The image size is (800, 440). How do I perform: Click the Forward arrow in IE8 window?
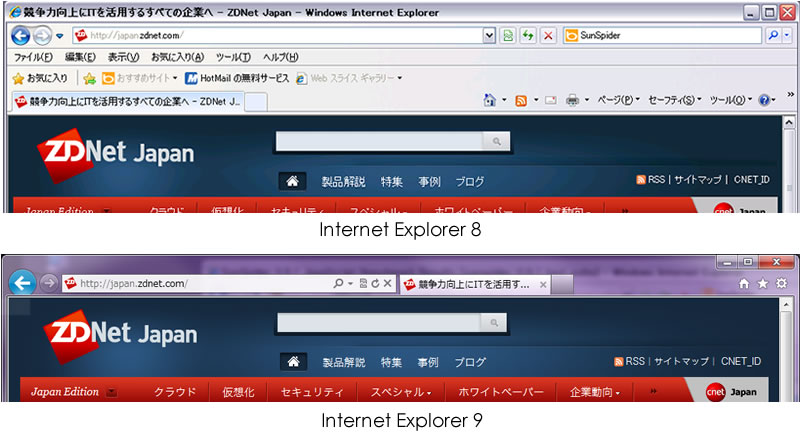pyautogui.click(x=42, y=35)
